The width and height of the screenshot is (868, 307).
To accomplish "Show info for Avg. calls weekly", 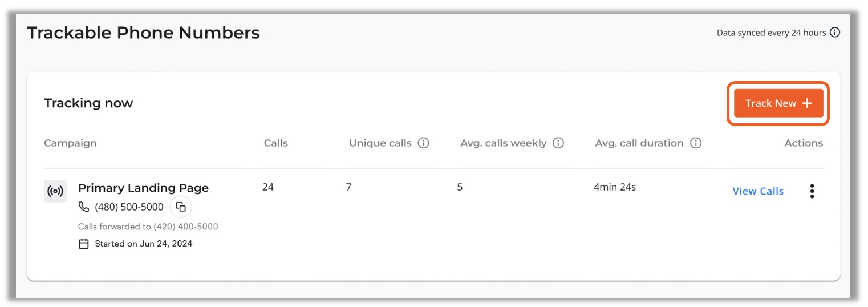I will 558,143.
